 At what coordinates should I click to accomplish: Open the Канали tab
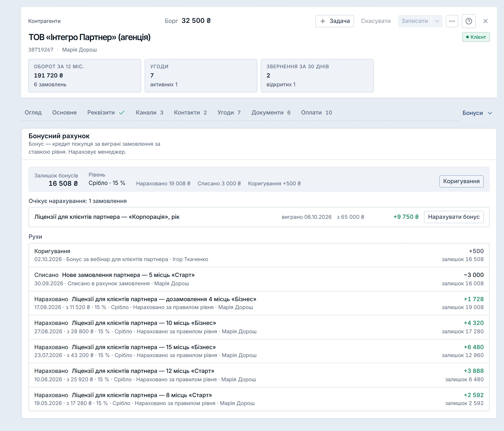coord(149,112)
